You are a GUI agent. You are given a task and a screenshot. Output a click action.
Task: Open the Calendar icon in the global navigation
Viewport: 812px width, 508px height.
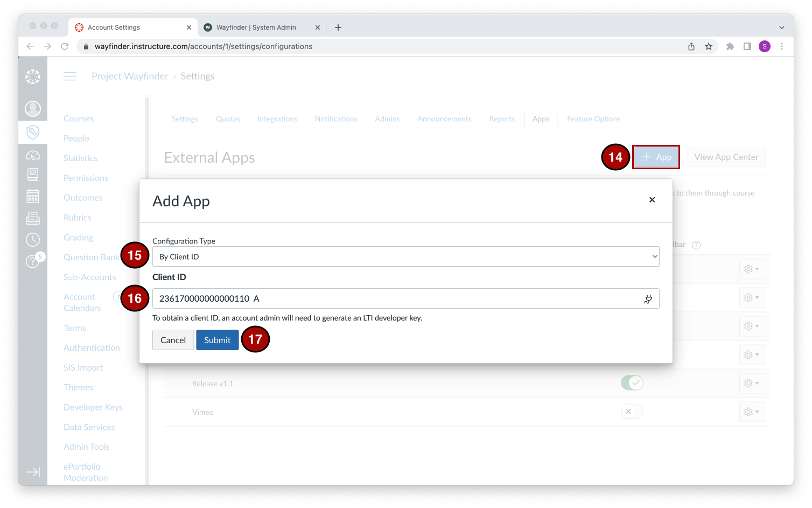[33, 196]
